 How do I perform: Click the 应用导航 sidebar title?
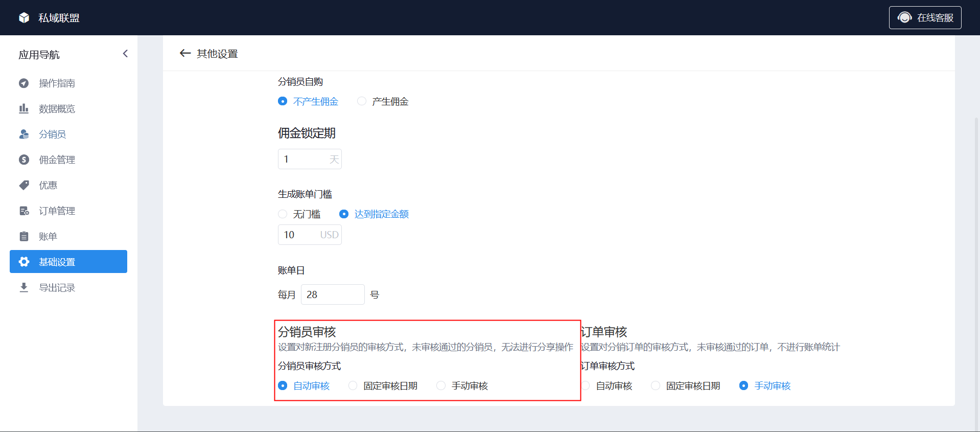tap(39, 55)
